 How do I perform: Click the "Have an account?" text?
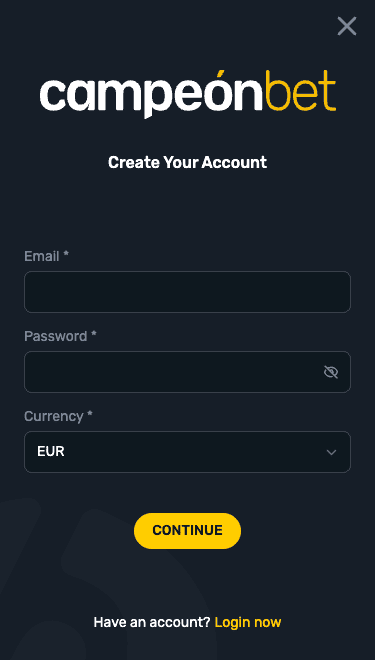(x=152, y=622)
